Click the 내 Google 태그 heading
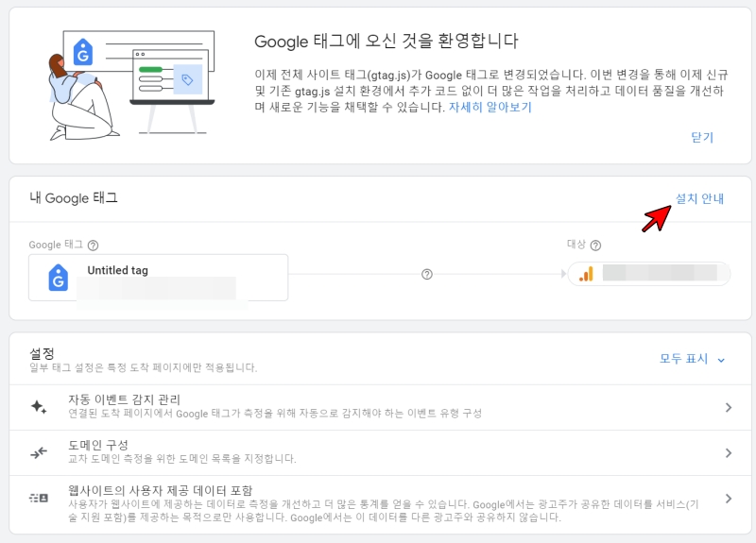The width and height of the screenshot is (756, 543). (74, 198)
